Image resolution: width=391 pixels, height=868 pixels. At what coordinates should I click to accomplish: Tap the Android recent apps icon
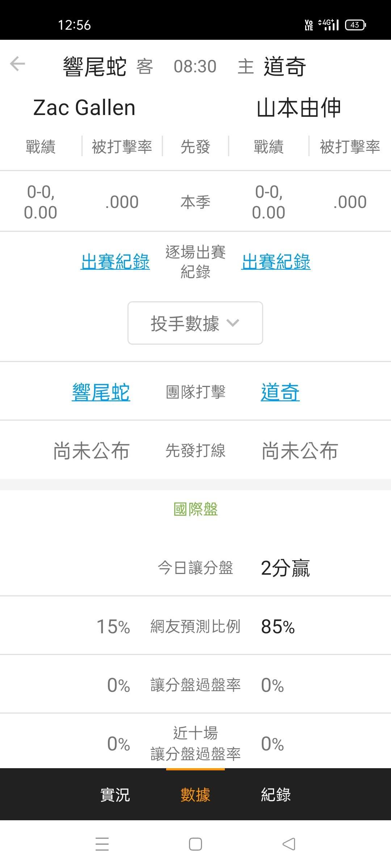pos(102,844)
